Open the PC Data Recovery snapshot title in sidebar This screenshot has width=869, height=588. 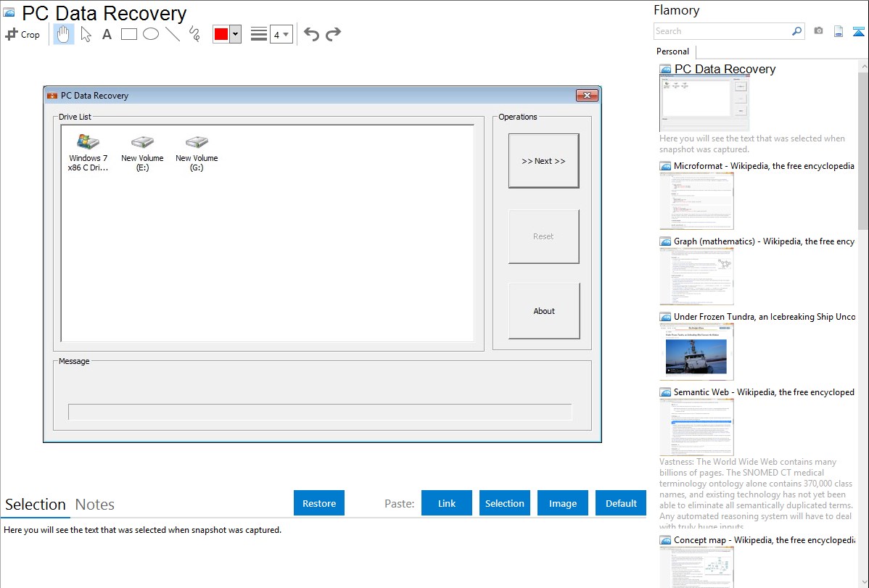point(725,70)
